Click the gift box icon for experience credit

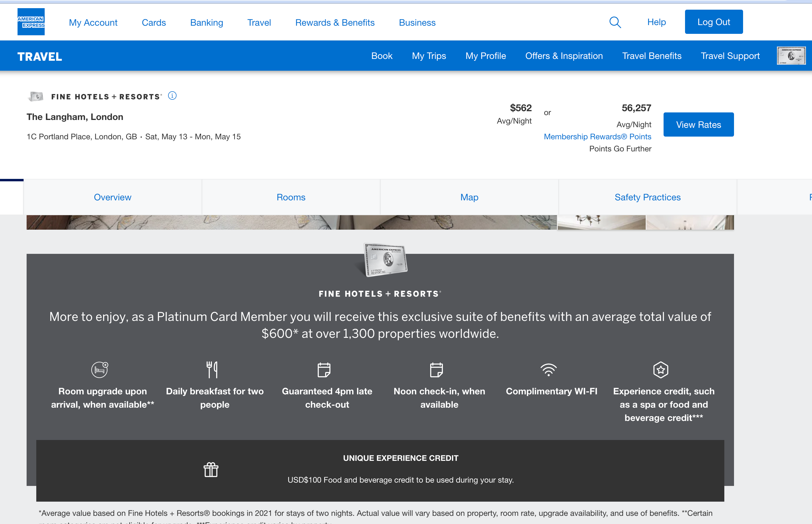211,470
